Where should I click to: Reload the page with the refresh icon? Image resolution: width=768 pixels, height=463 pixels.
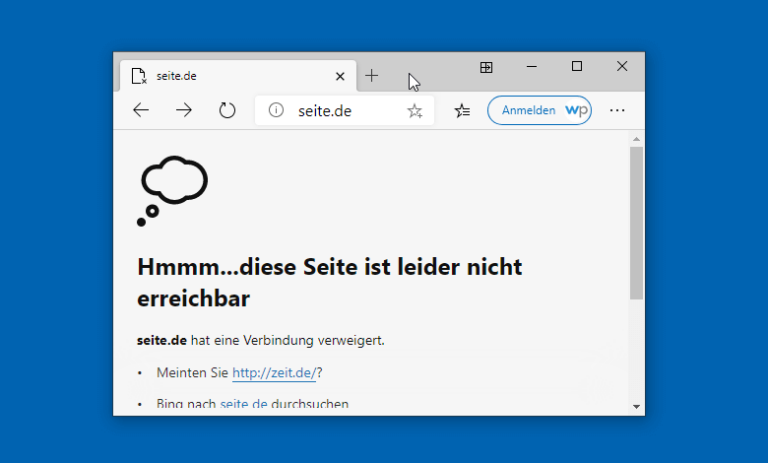click(x=227, y=111)
